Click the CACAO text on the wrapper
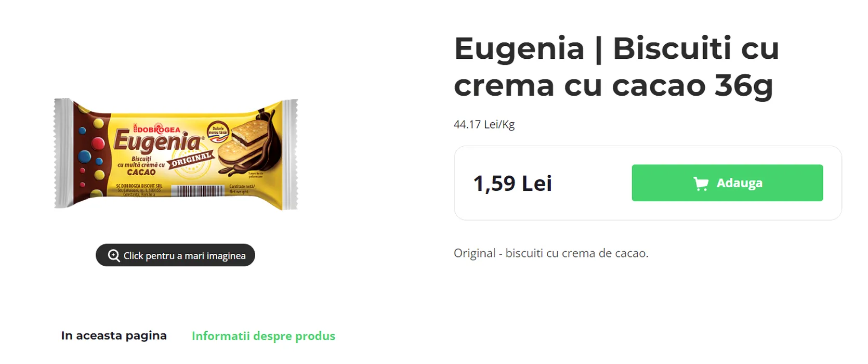 point(141,172)
